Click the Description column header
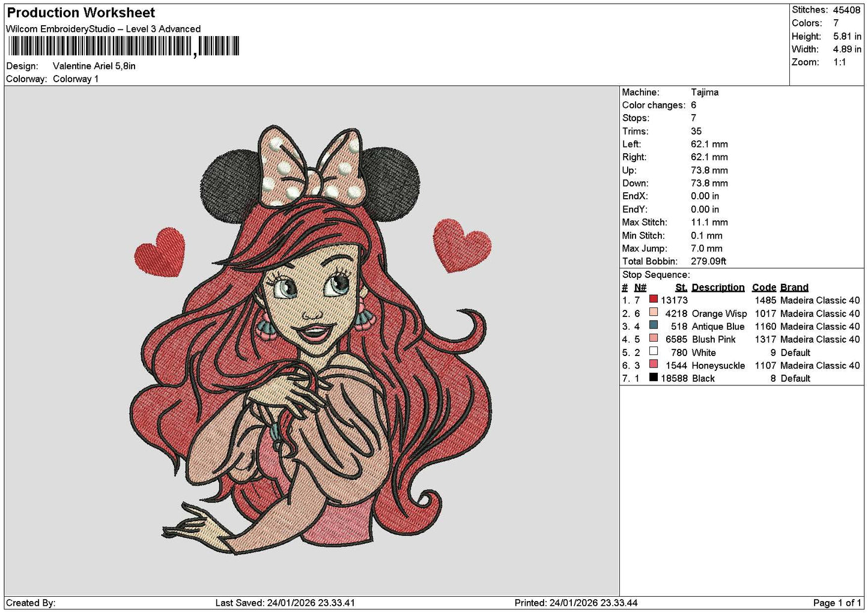The image size is (868, 613). 718,288
